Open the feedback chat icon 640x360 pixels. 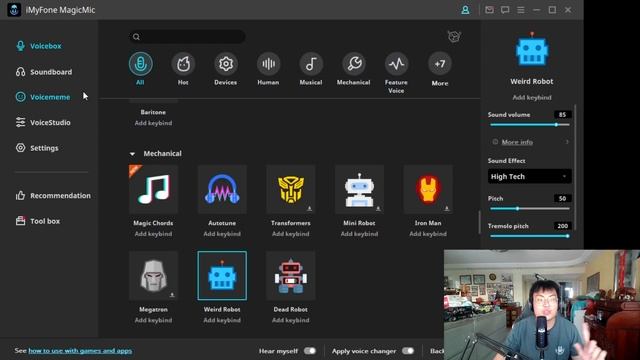(x=505, y=10)
